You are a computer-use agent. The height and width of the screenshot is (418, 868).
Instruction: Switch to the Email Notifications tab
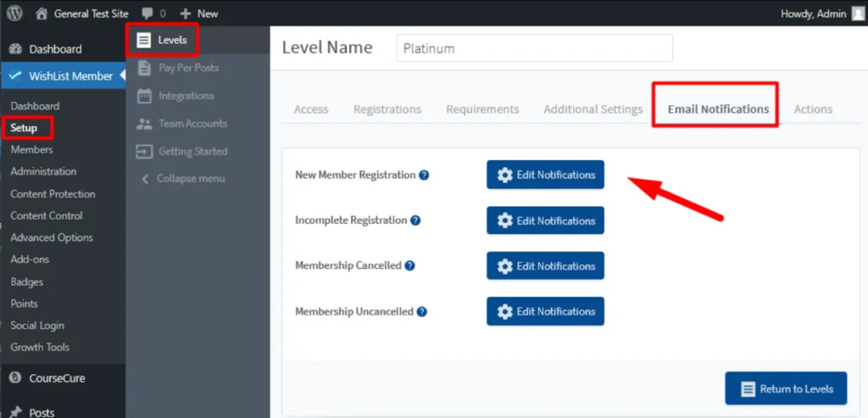[x=718, y=109]
